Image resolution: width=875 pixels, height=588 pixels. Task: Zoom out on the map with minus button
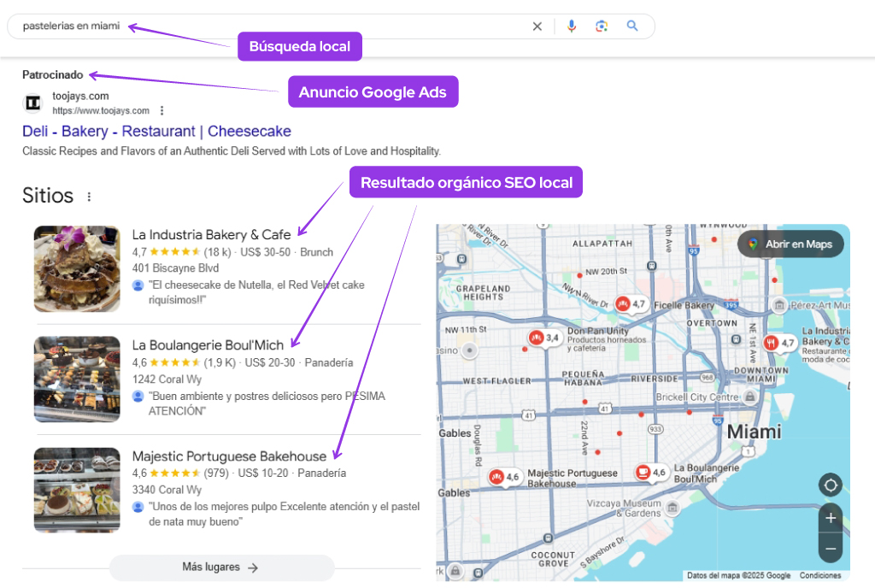[x=831, y=549]
